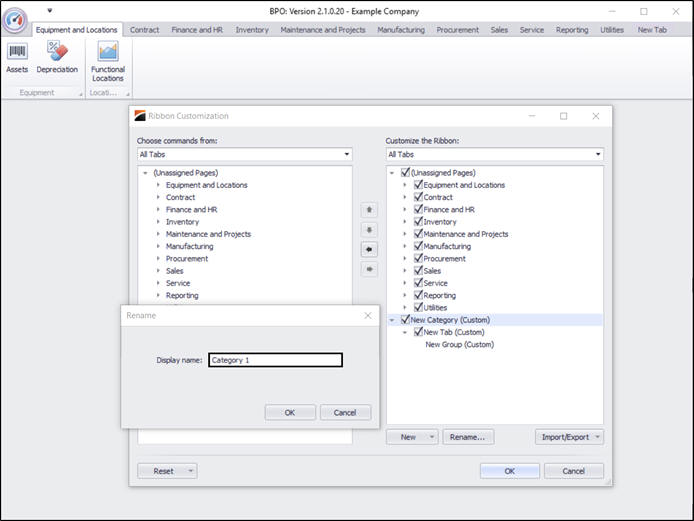Uncheck the Procurement checkbox
This screenshot has width=694, height=521.
click(x=418, y=258)
